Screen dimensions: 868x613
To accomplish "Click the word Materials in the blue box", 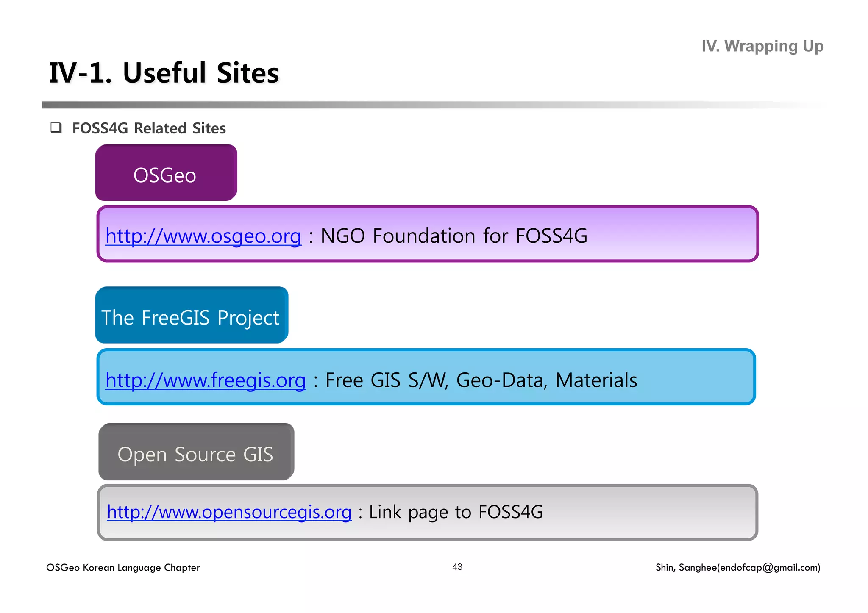I will (596, 380).
